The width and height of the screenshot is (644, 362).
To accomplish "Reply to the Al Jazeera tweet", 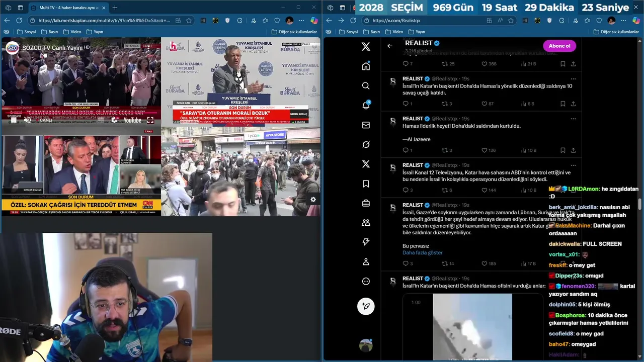I will (x=406, y=150).
